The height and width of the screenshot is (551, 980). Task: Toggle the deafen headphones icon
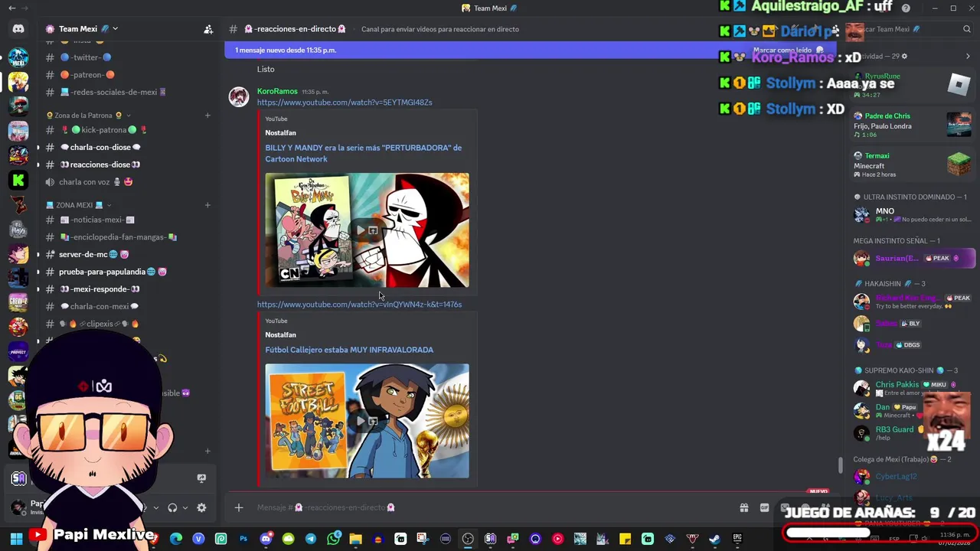point(172,507)
